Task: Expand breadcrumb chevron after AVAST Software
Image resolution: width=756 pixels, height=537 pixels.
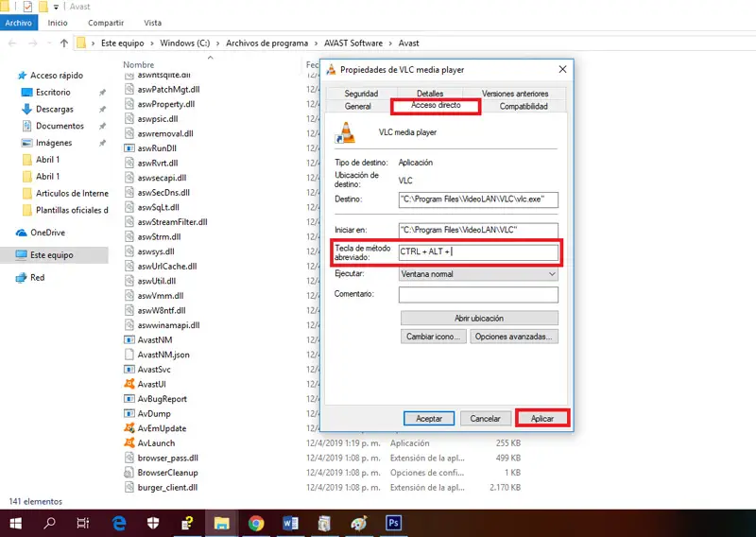Action: pyautogui.click(x=390, y=43)
